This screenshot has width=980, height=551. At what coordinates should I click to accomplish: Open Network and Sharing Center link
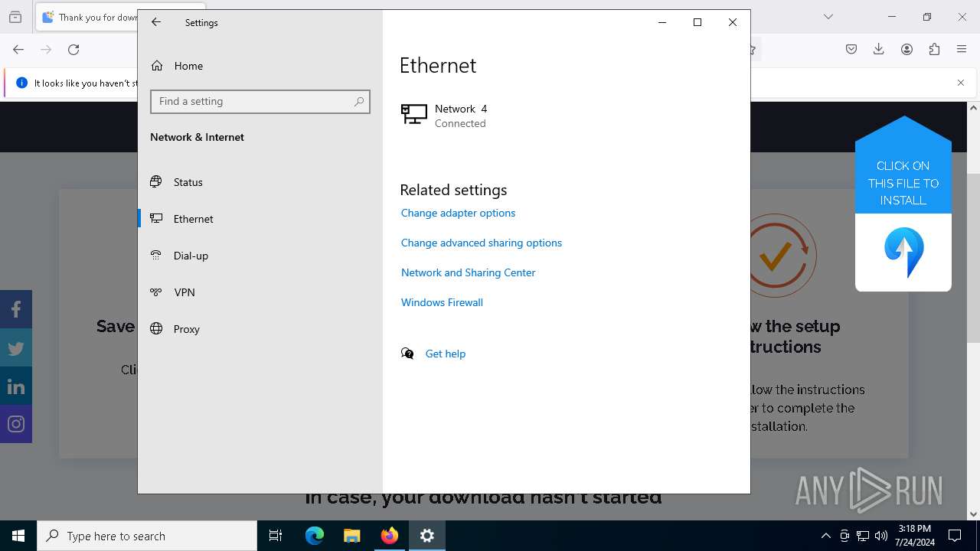[468, 272]
